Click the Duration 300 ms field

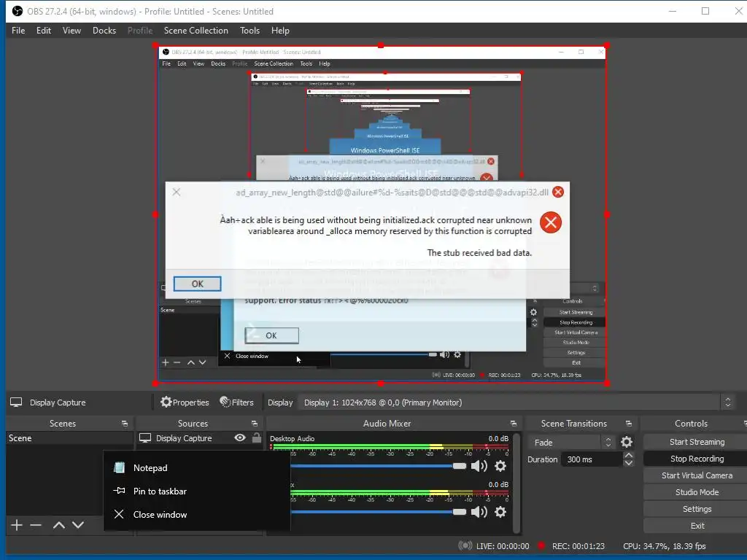coord(592,459)
